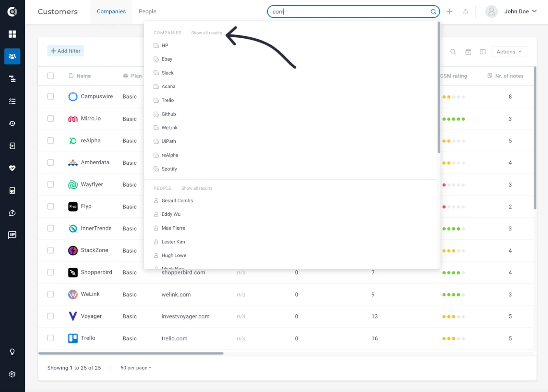Open the dashboard grid icon in sidebar

[12, 34]
